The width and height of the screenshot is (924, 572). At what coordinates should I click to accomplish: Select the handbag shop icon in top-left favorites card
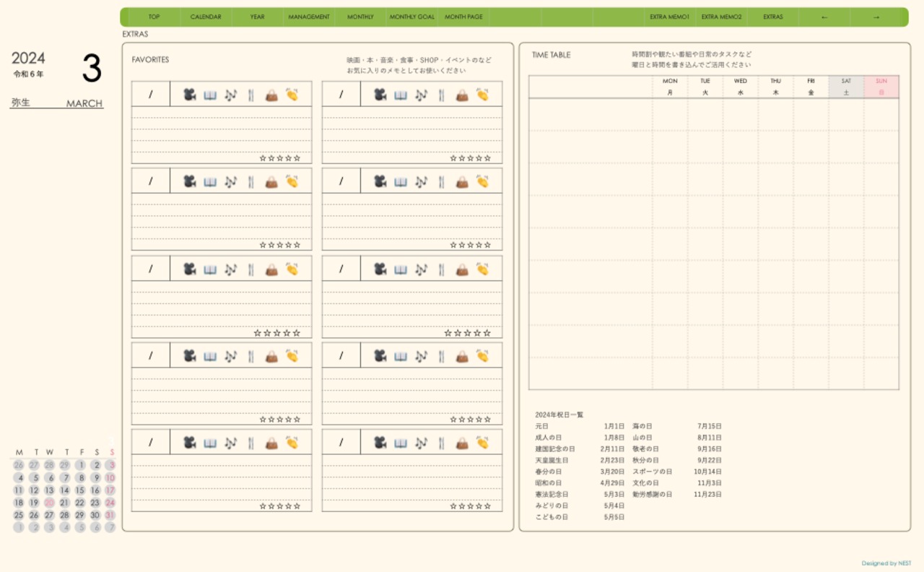point(271,95)
